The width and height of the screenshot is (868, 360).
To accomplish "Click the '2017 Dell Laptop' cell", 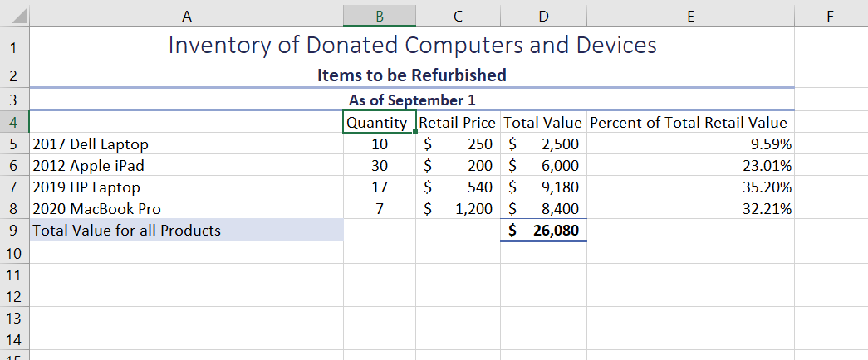I will [187, 144].
